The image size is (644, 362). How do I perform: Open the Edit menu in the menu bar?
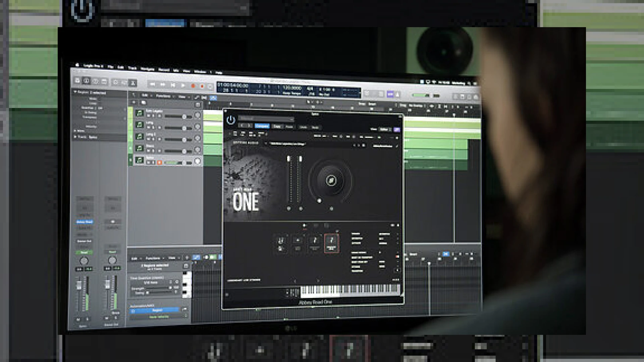(120, 67)
